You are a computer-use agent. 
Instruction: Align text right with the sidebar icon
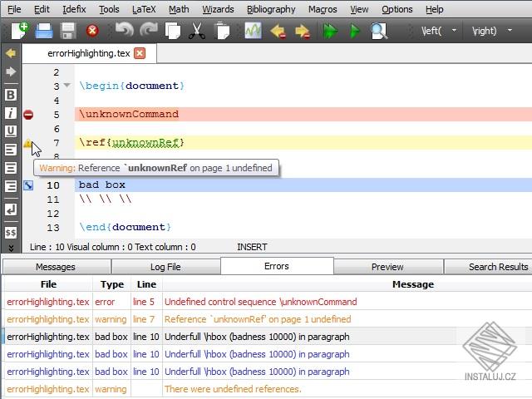click(x=11, y=186)
